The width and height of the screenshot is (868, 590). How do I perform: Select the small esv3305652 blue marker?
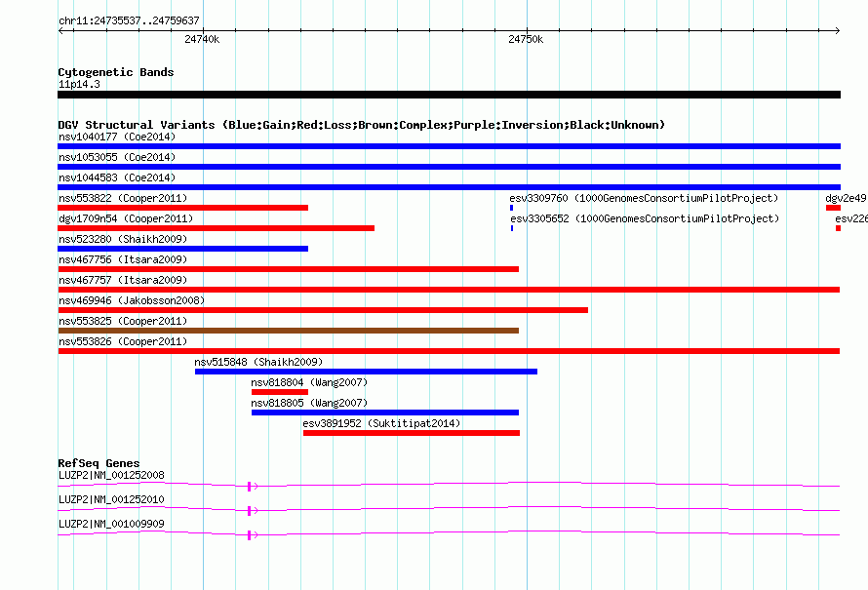point(512,228)
